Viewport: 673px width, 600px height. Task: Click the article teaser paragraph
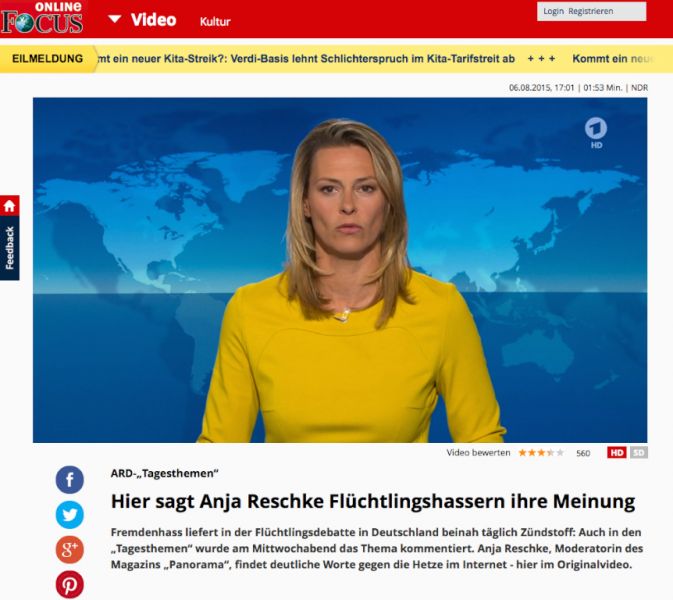click(x=377, y=548)
